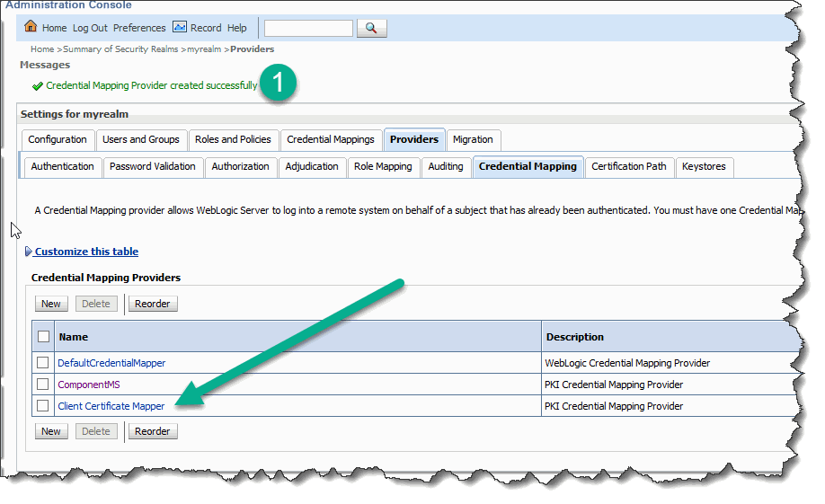Switch to Authentication sub-tab
Viewport: 825px width, 504px height.
tap(62, 167)
